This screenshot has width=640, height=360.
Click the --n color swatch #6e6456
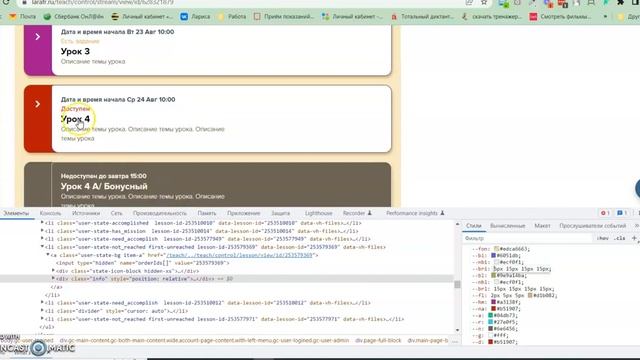(x=490, y=329)
